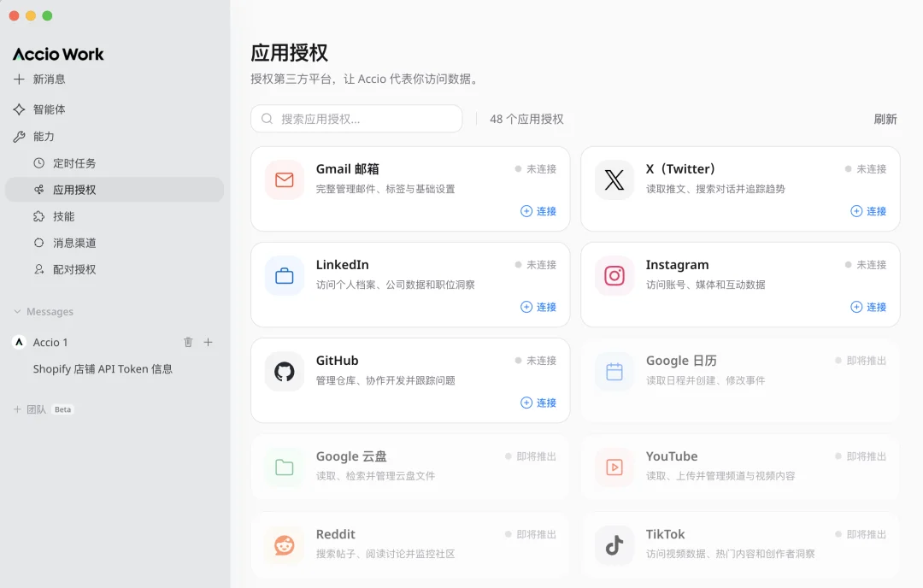Click 刷新 to refresh the app list
The width and height of the screenshot is (923, 588).
coord(885,119)
